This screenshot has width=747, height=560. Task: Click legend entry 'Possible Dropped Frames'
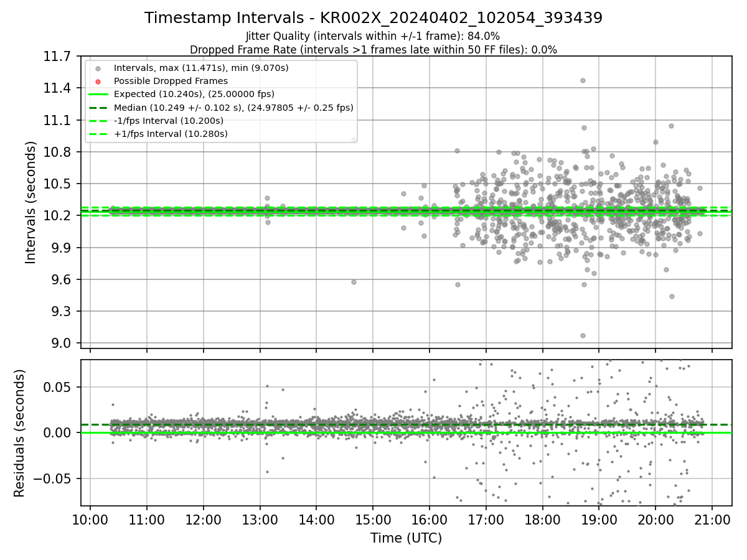pos(171,81)
